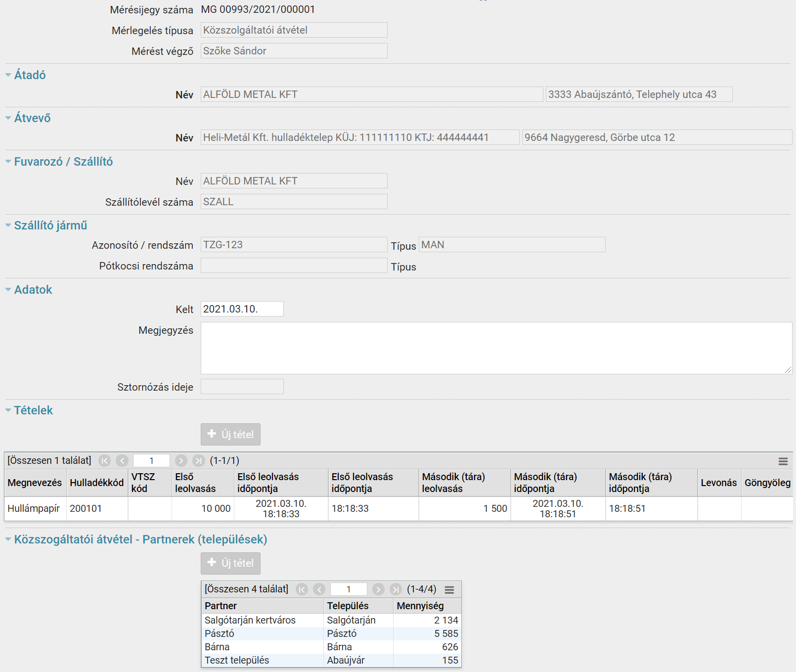Click the Mérlegelés típusa field

[294, 30]
